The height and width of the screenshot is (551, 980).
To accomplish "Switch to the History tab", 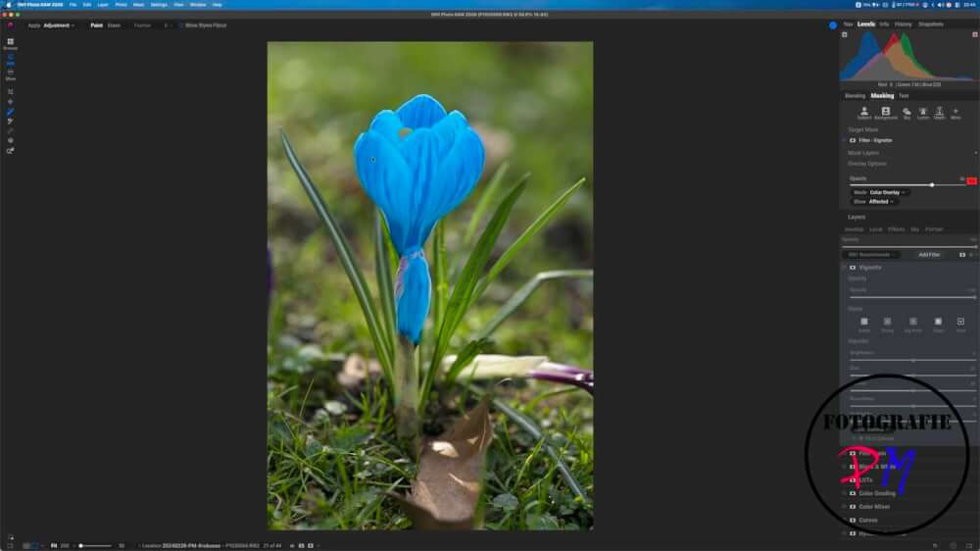I will click(x=903, y=24).
